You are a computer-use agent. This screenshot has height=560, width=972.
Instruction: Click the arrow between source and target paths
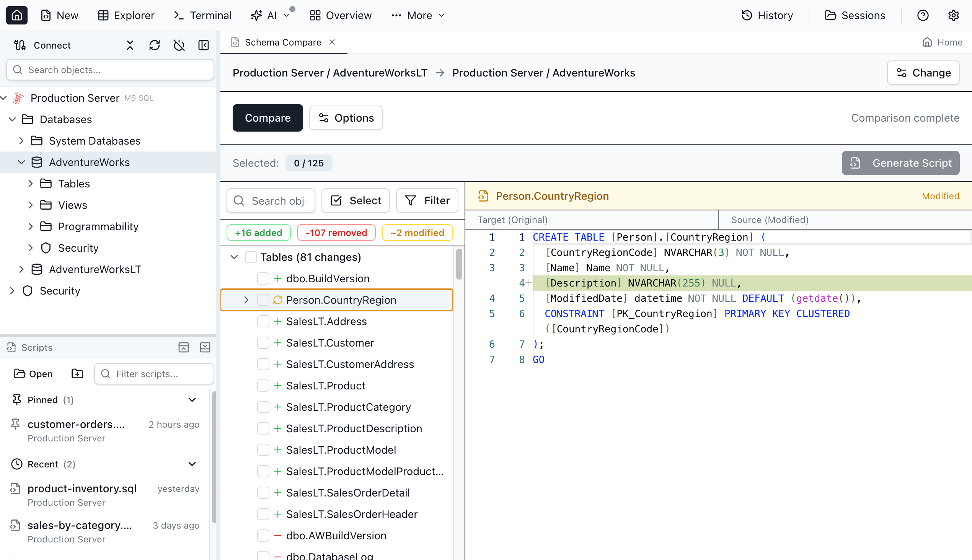point(440,73)
